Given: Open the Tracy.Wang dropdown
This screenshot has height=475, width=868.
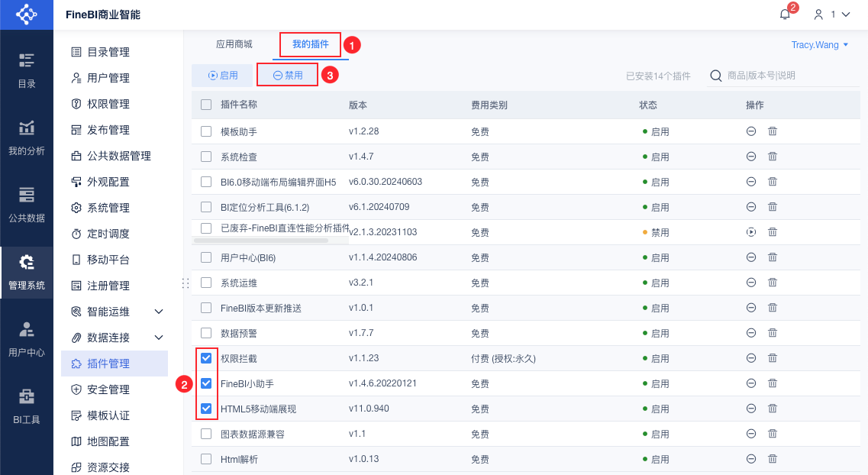Looking at the screenshot, I should [819, 45].
